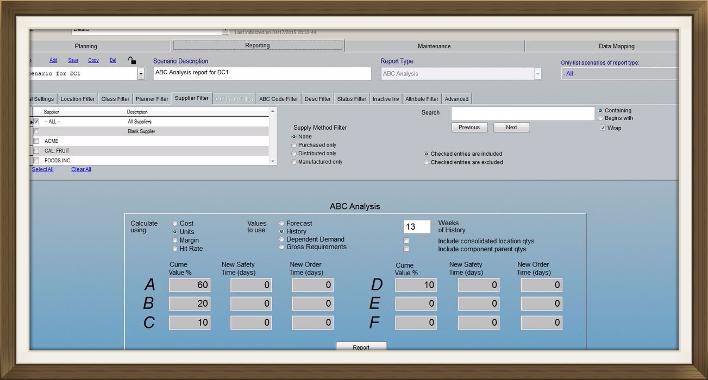Toggle the Wrap checkbox
This screenshot has height=380, width=708.
click(x=603, y=128)
